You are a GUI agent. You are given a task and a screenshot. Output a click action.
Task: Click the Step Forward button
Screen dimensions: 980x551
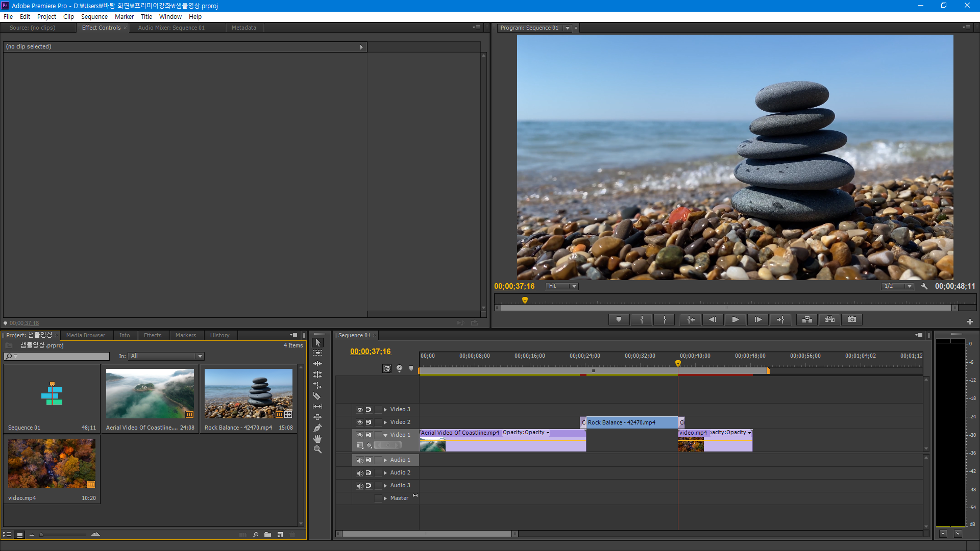pos(758,319)
